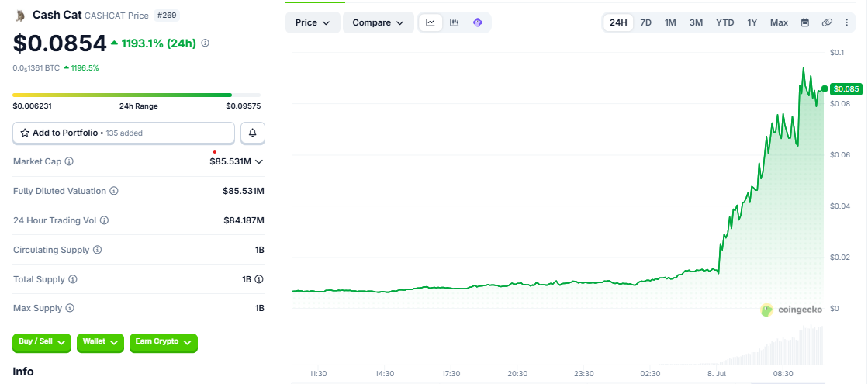Select 1Y time range
Viewport: 868px width, 384px height.
pyautogui.click(x=752, y=22)
